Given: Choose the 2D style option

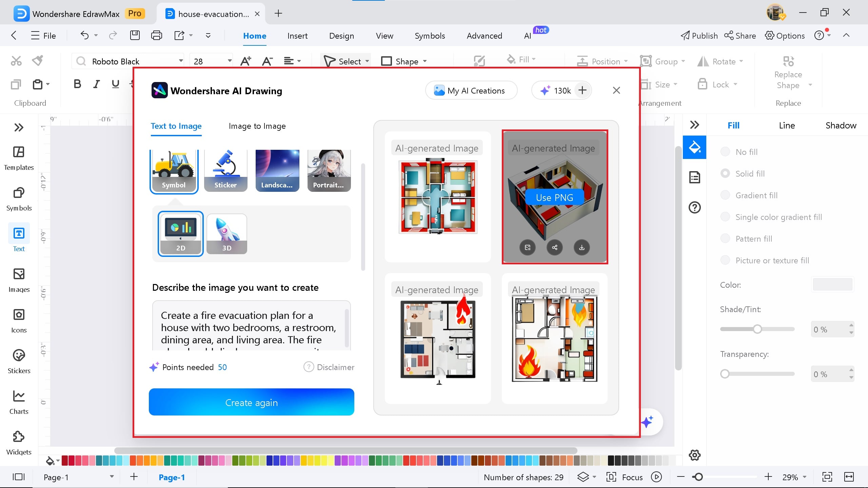Looking at the screenshot, I should 180,234.
